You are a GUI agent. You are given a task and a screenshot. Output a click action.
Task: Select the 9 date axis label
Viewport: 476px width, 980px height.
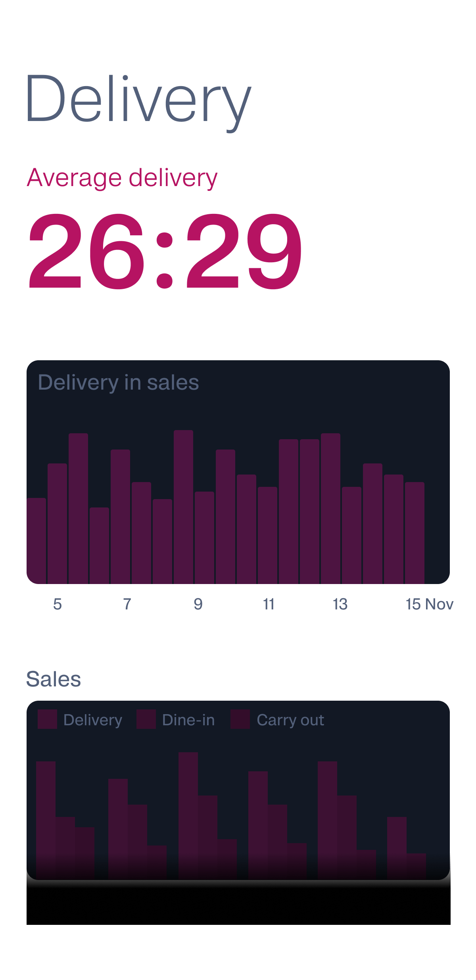pyautogui.click(x=198, y=604)
